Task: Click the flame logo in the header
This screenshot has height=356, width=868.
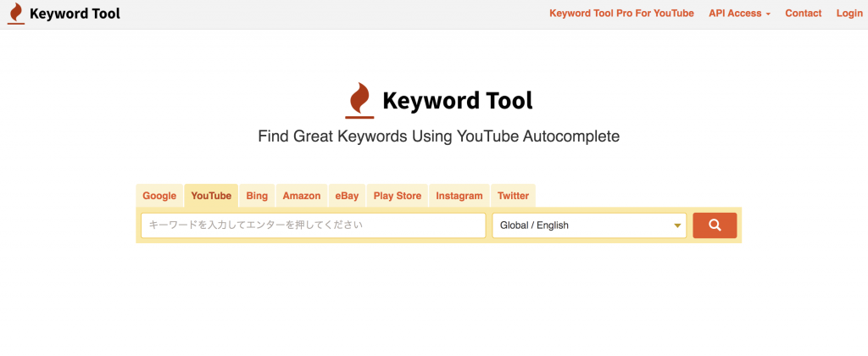Action: click(x=16, y=14)
